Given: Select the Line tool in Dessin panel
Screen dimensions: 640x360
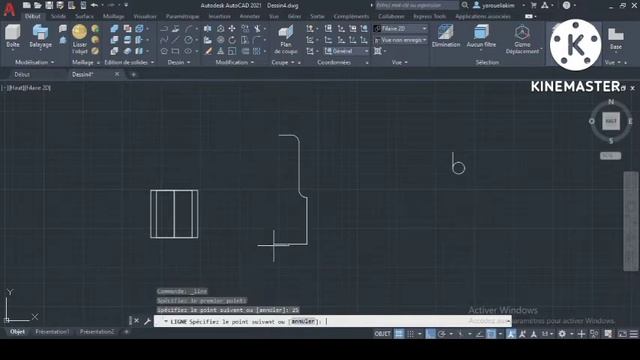Looking at the screenshot, I should tap(176, 40).
